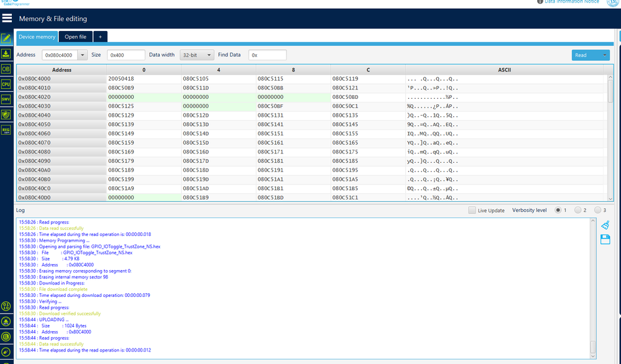
Task: Select cell 080C5125 at 0x080C4030
Action: 144,106
